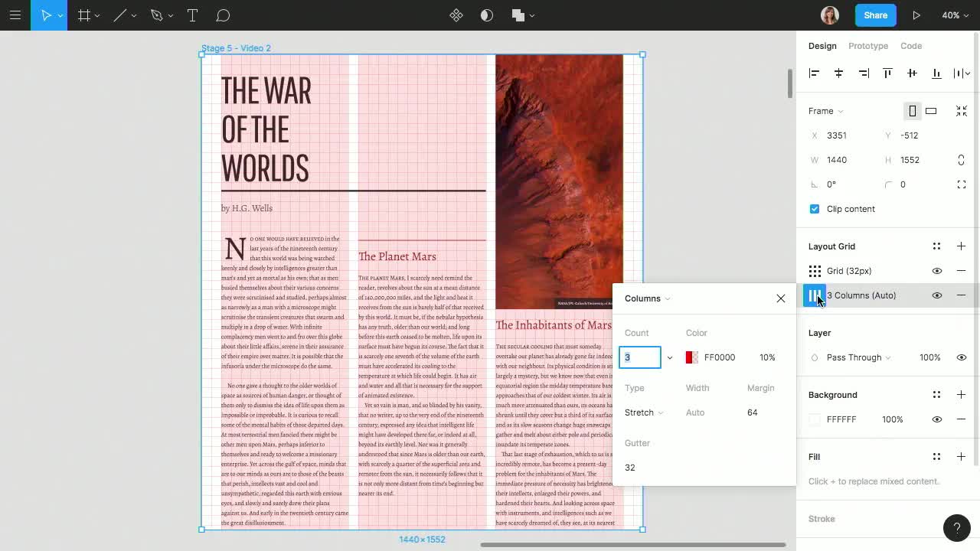
Task: Toggle the Clip content checkbox
Action: (x=815, y=209)
